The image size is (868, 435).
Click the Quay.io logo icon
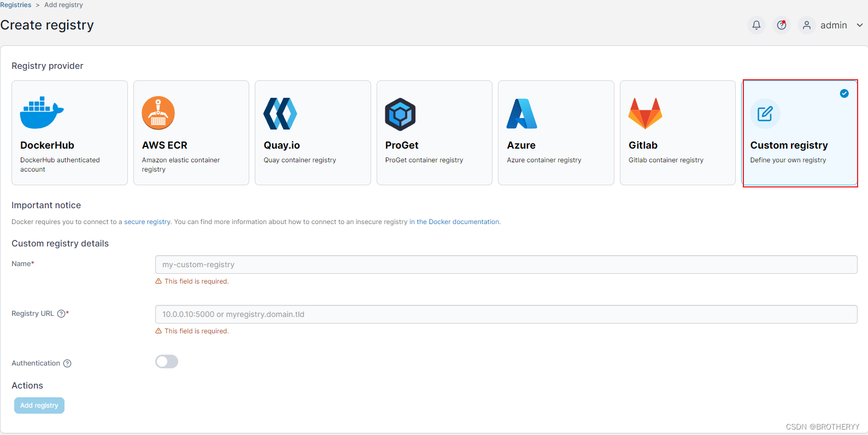click(280, 114)
